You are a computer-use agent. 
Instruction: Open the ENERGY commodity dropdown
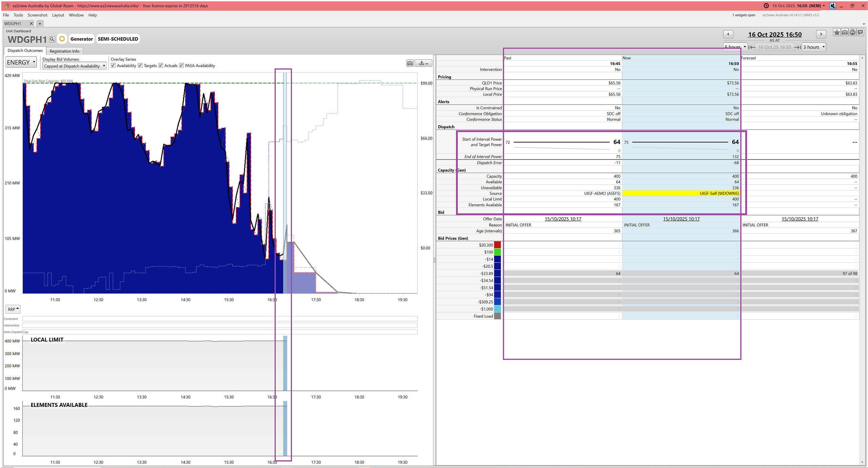coord(21,62)
